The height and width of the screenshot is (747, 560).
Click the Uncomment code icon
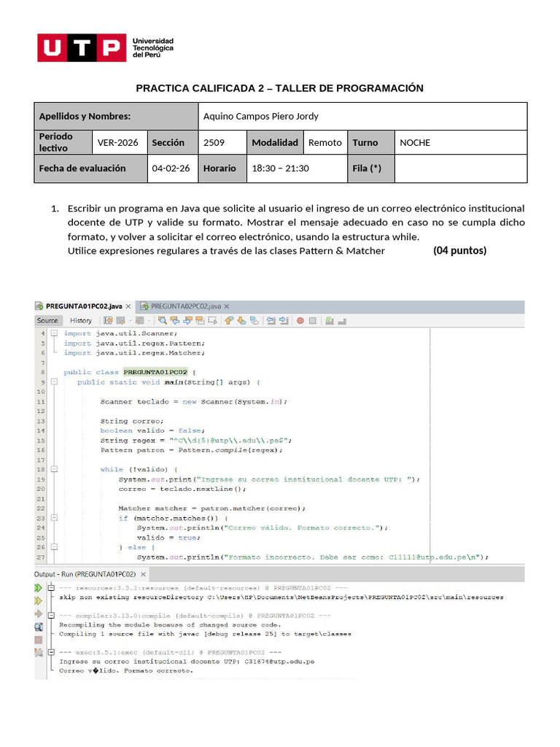[x=341, y=321]
